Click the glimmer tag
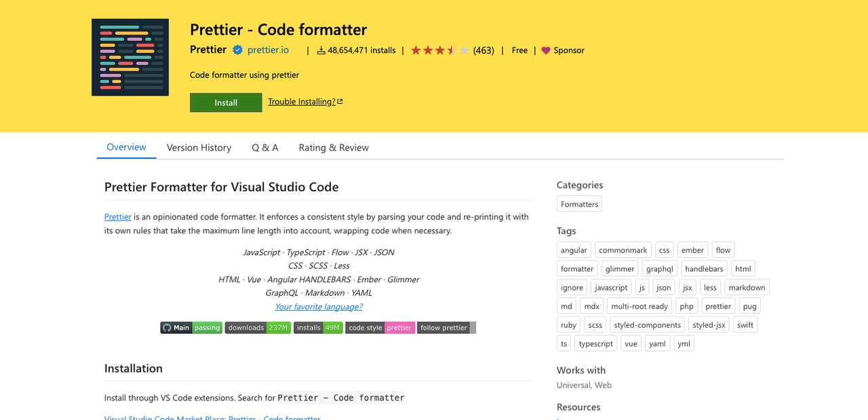The image size is (868, 420). [620, 269]
